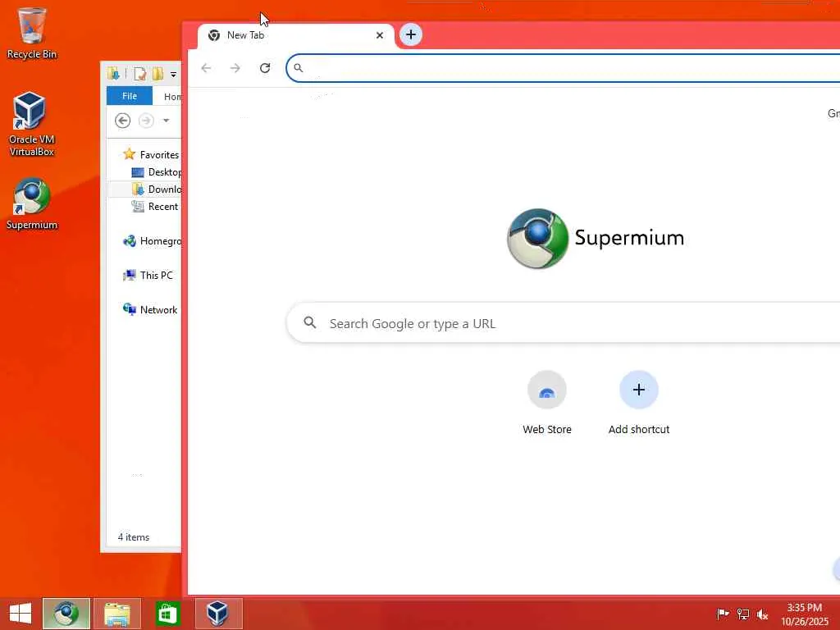Close the New Tab tab
This screenshot has width=840, height=630.
(380, 35)
